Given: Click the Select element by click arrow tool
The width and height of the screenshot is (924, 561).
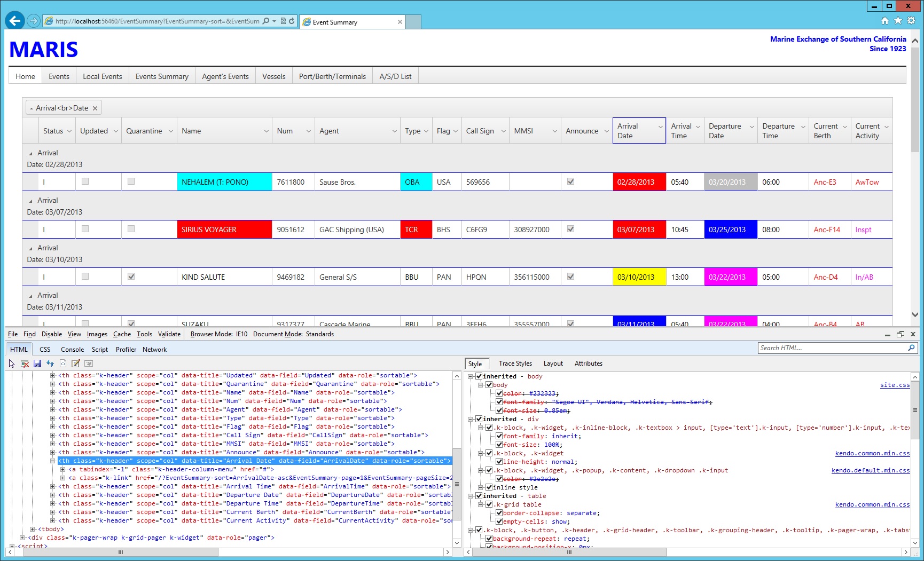Looking at the screenshot, I should click(12, 364).
